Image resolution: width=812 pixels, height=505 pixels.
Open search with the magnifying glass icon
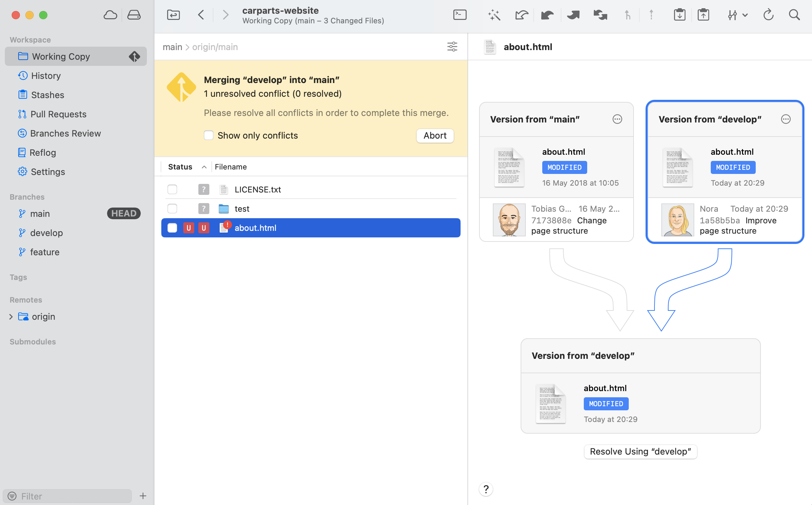(794, 15)
